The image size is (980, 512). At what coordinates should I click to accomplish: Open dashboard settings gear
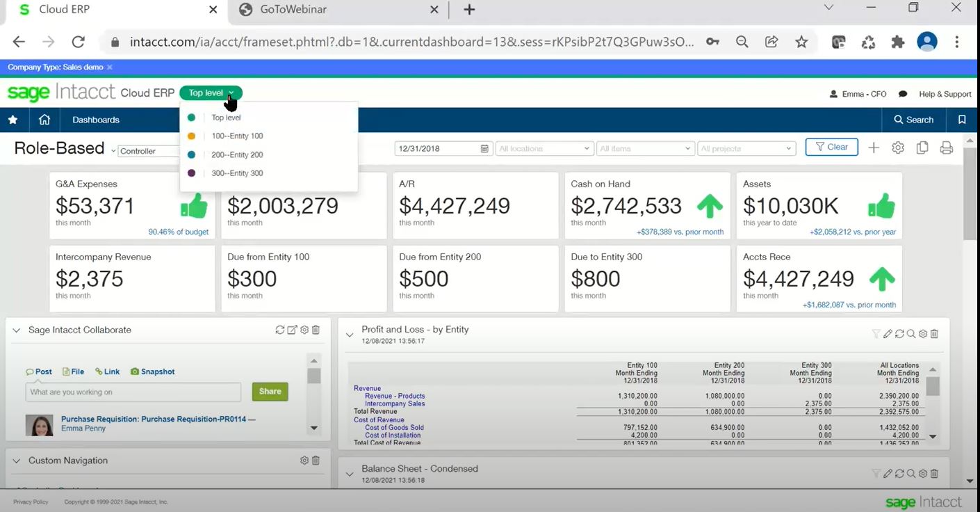[x=898, y=147]
